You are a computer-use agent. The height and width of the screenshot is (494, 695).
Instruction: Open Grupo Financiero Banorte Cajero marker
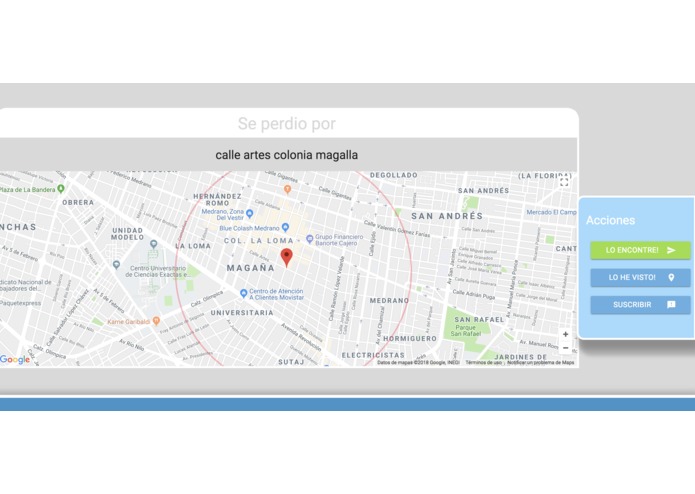[309, 239]
